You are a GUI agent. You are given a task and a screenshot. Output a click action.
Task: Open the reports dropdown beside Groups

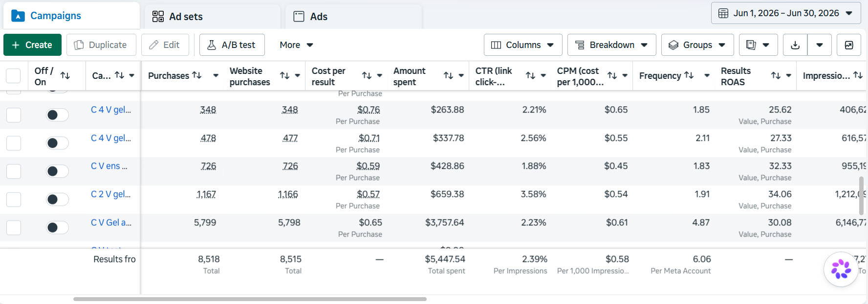click(758, 45)
